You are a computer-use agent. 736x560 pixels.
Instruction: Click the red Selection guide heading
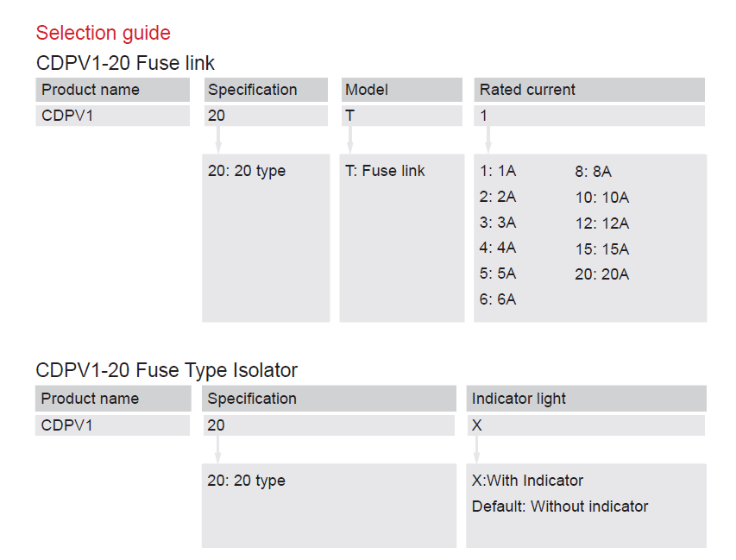pos(103,33)
